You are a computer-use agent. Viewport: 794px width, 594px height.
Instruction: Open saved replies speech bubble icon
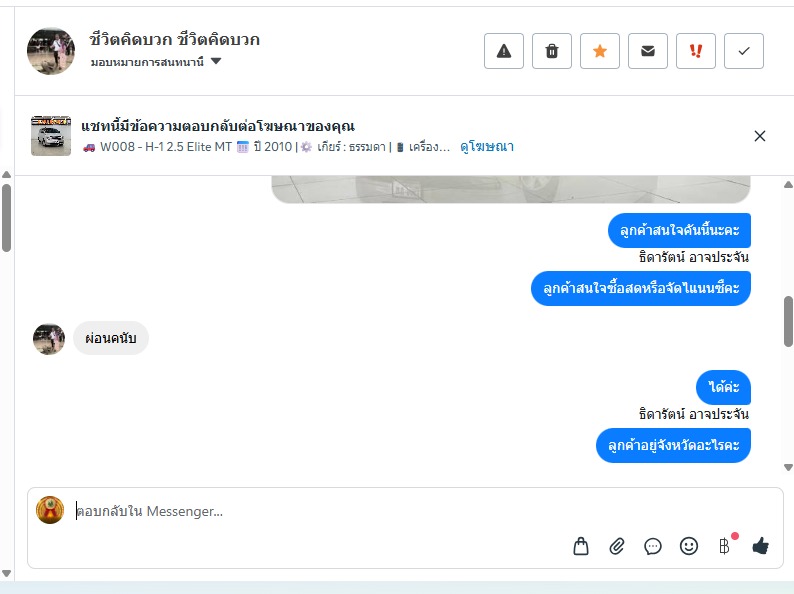click(653, 546)
